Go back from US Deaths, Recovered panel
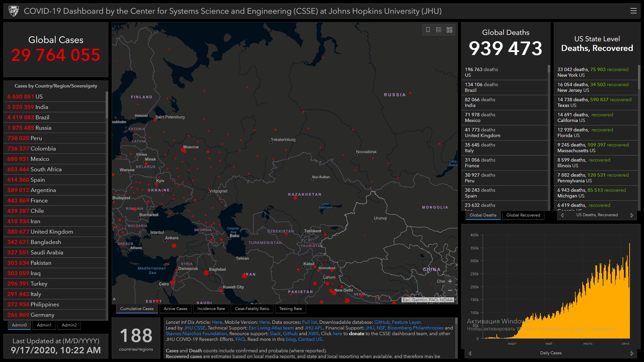Viewport: 644px width, 362px height. click(562, 215)
